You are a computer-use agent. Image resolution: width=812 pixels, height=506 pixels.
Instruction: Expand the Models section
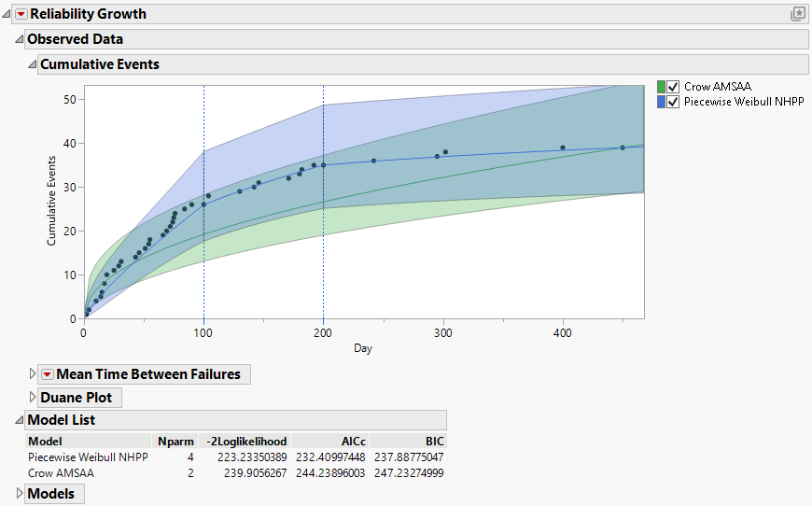(x=20, y=493)
